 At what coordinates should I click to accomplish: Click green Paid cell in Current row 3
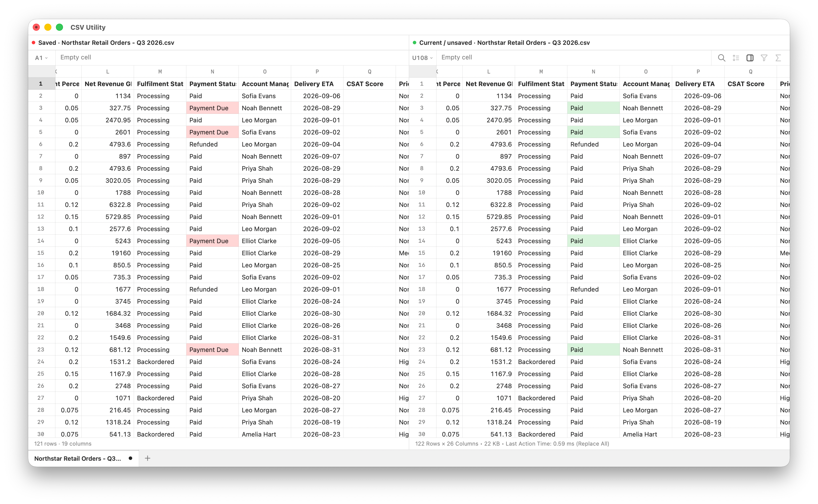pyautogui.click(x=593, y=108)
